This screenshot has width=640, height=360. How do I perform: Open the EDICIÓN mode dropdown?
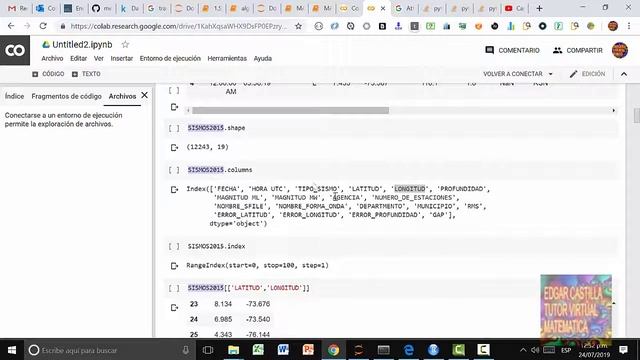point(587,74)
